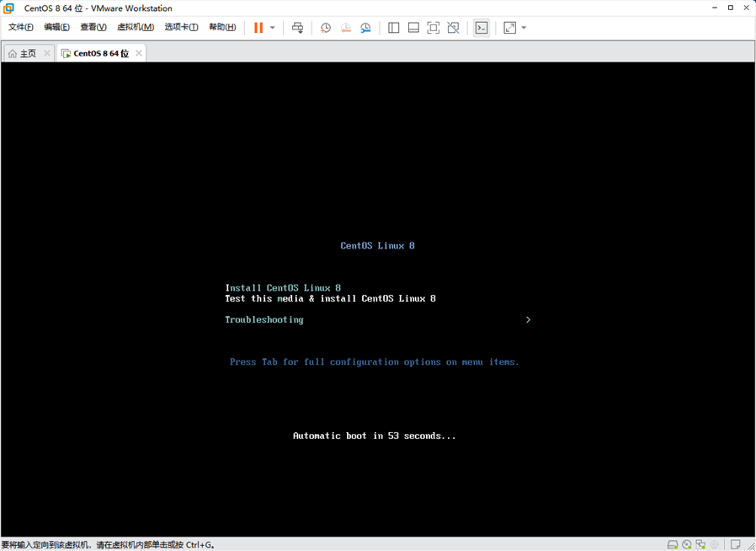Toggle the library sidebar panel icon
This screenshot has height=551, width=756.
click(x=393, y=28)
